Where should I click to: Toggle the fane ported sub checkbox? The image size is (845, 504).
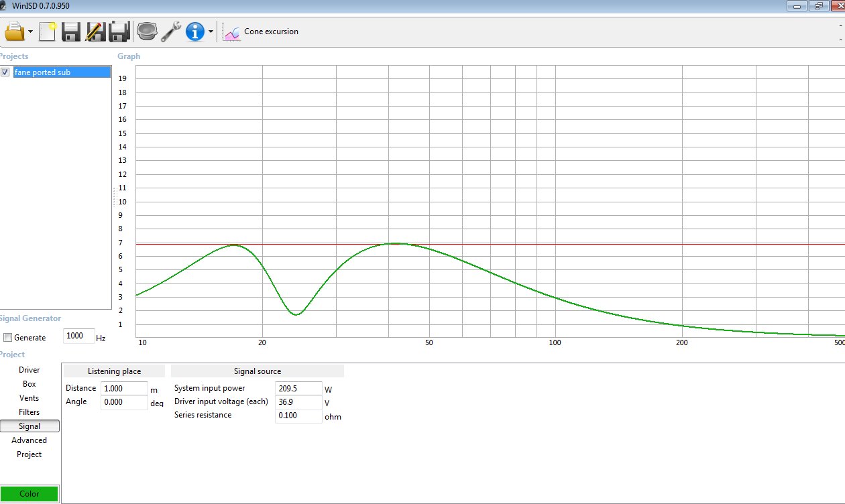pos(5,72)
